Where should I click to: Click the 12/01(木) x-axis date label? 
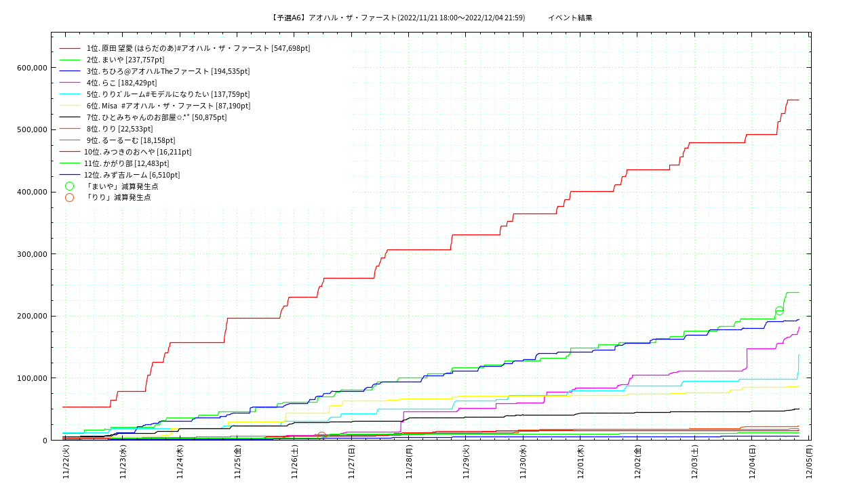tap(580, 462)
